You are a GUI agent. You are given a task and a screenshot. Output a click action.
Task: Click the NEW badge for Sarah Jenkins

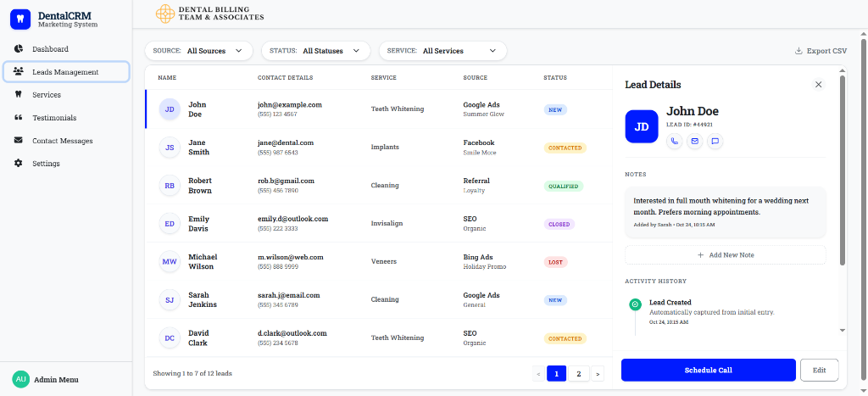[555, 300]
